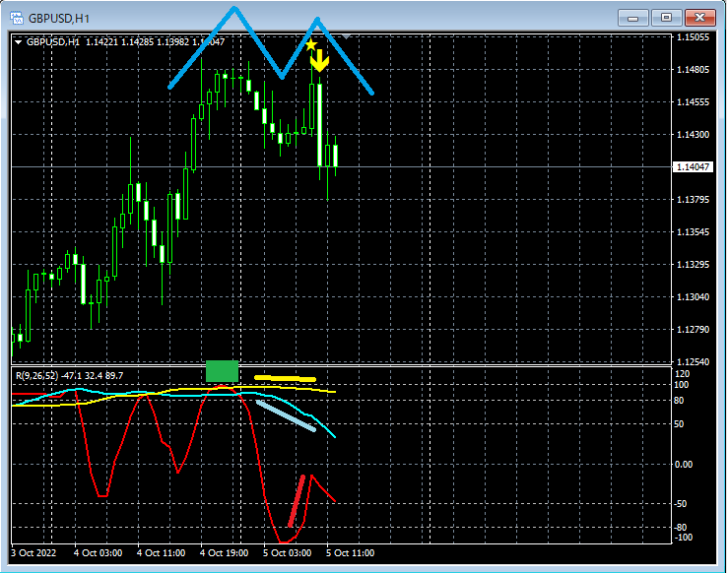Click the 4 Oct 11:00 time label
The width and height of the screenshot is (728, 573).
coord(162,553)
